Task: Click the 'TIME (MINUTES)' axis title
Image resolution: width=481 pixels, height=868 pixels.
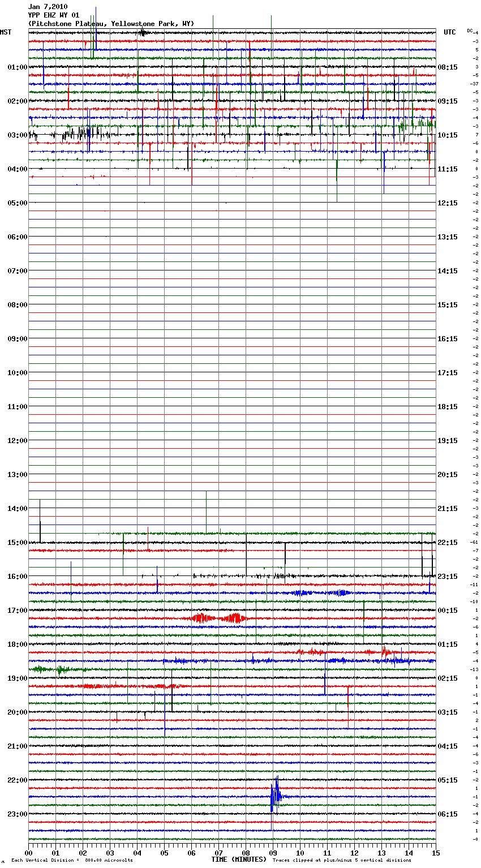Action: (x=239, y=860)
